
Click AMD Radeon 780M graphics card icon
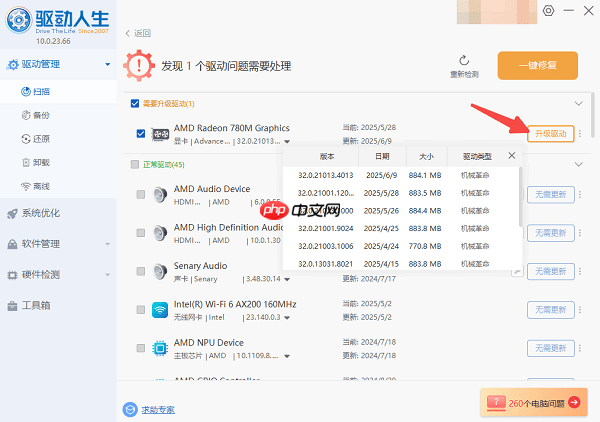160,134
